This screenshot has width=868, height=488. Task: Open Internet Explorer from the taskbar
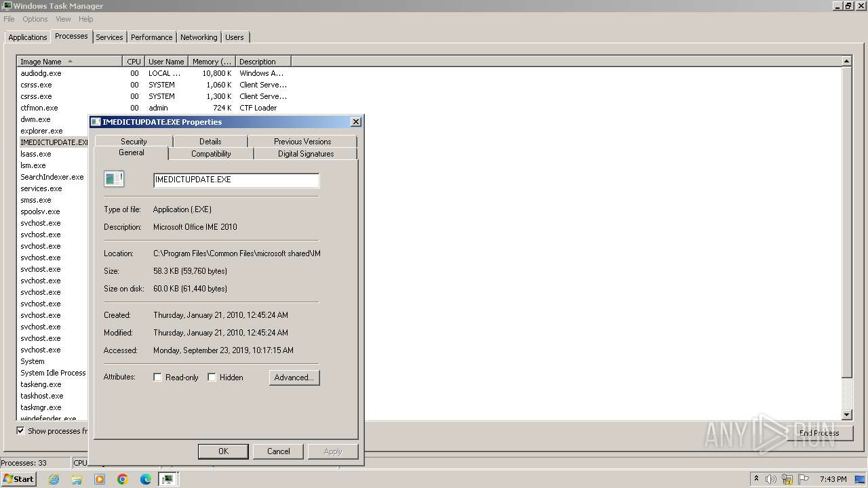(54, 479)
